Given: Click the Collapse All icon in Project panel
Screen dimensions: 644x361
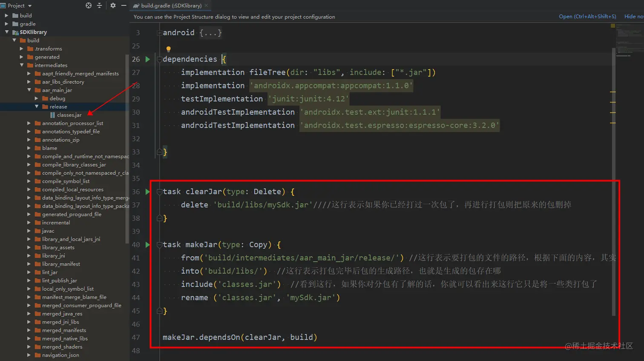Looking at the screenshot, I should pos(100,6).
